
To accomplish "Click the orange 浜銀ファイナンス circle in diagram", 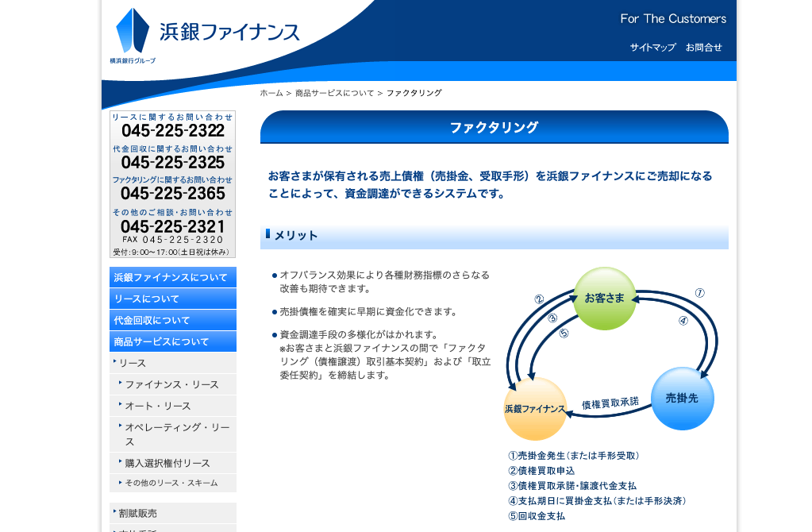I will tap(535, 409).
